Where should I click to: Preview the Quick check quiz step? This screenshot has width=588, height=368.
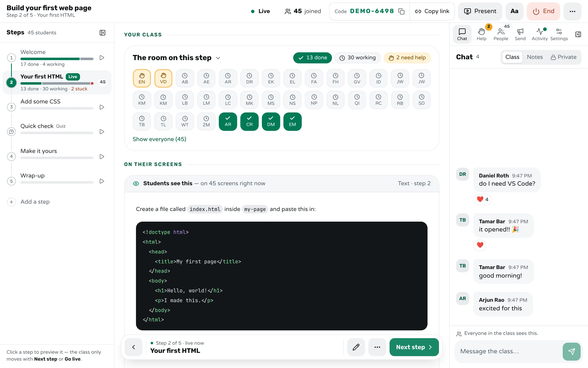(x=102, y=132)
